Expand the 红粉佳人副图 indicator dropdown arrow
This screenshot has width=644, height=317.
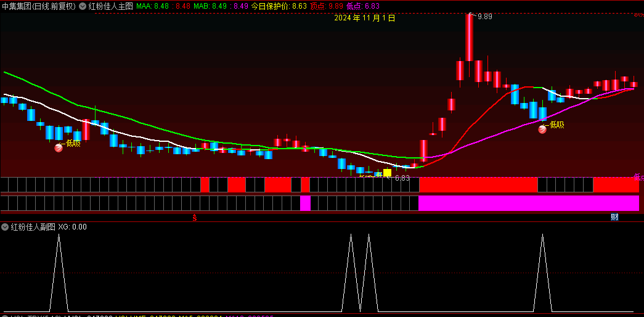click(6, 227)
